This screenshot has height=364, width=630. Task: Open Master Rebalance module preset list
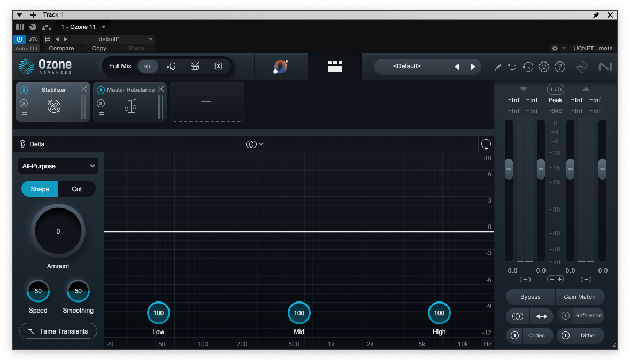tap(101, 115)
